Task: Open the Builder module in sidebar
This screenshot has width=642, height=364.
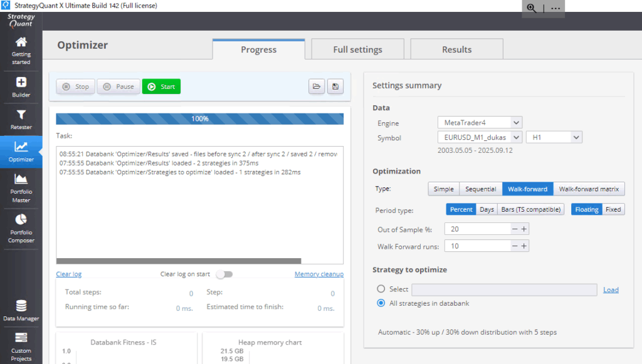Action: (21, 86)
